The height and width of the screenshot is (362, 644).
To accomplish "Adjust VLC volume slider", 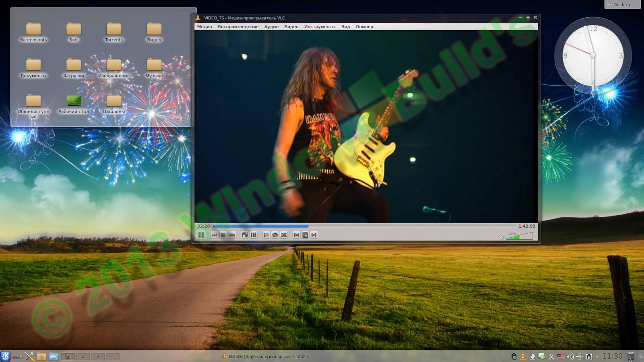I will (x=520, y=236).
